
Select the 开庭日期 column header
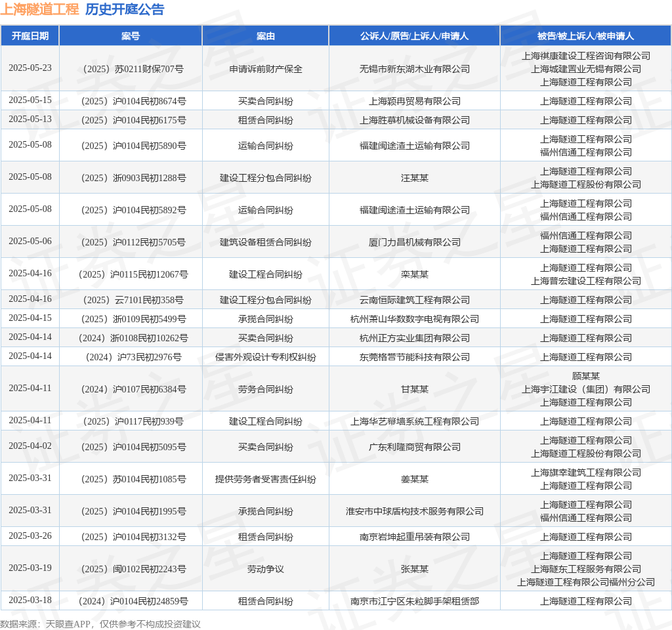(x=30, y=36)
